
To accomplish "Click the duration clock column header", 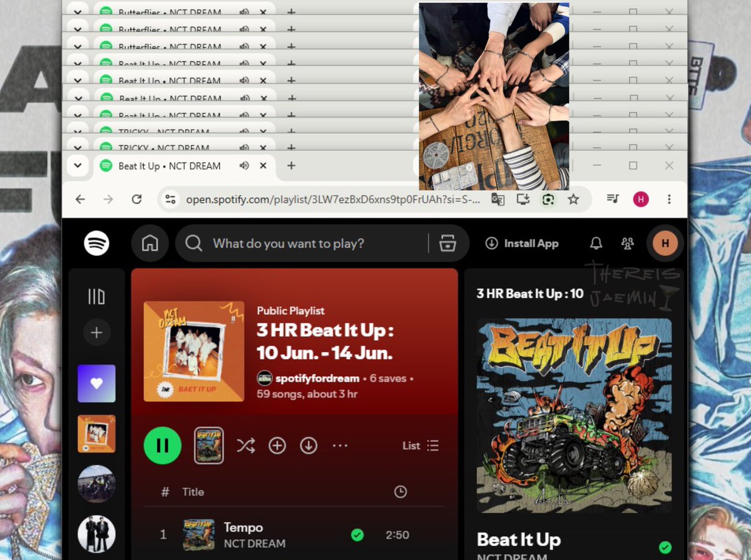I will (x=401, y=492).
